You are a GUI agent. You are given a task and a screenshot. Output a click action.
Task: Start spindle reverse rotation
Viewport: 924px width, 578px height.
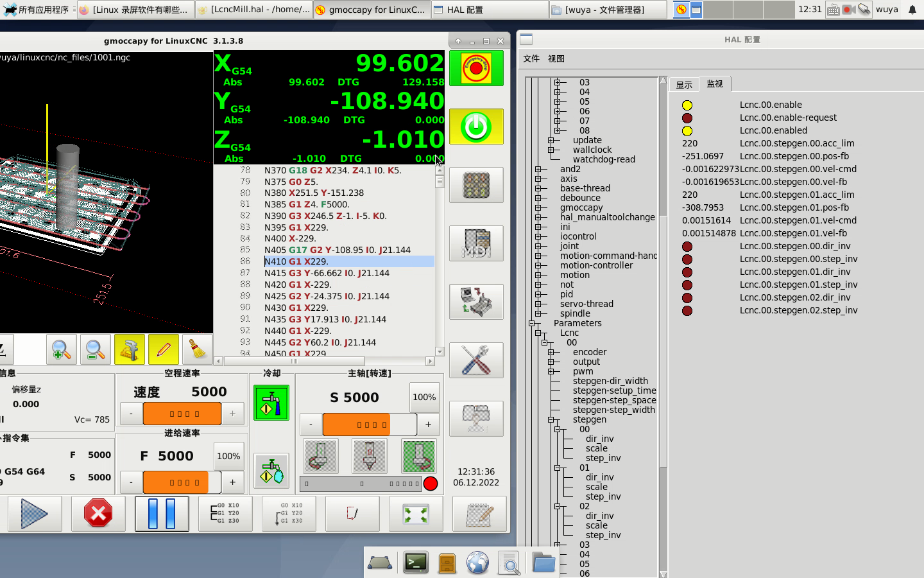click(x=320, y=456)
